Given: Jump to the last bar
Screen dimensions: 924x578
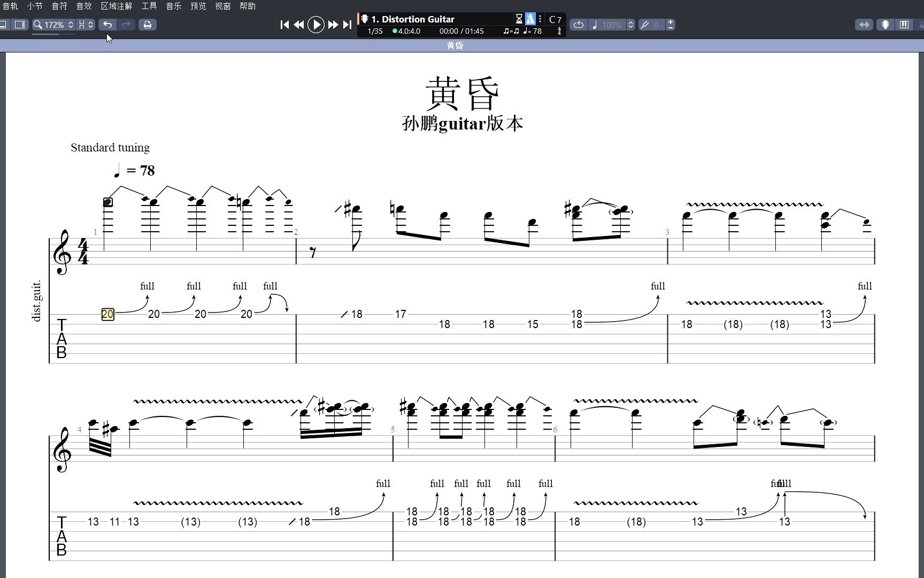Looking at the screenshot, I should click(347, 25).
